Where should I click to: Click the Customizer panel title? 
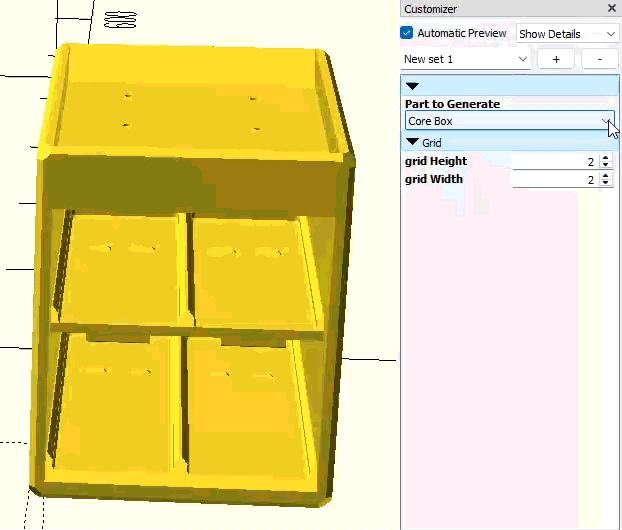(x=430, y=9)
